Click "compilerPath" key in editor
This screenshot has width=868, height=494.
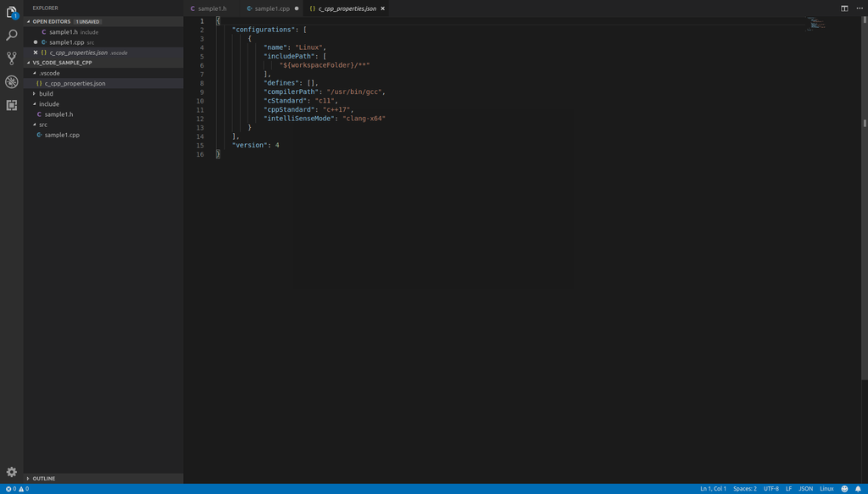click(x=292, y=92)
